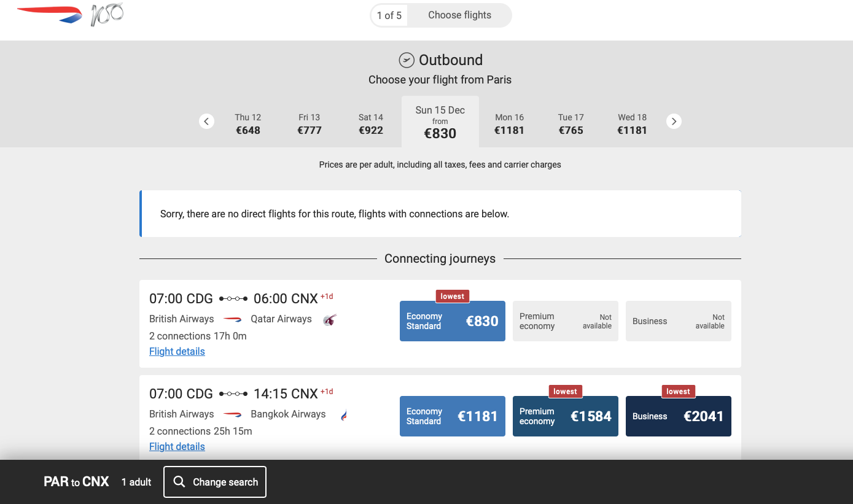
Task: Click the lowest badge above €2041
Action: click(x=679, y=392)
